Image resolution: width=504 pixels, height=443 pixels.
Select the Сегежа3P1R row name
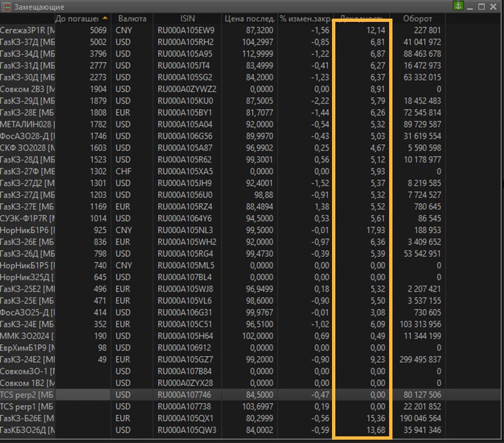click(27, 30)
